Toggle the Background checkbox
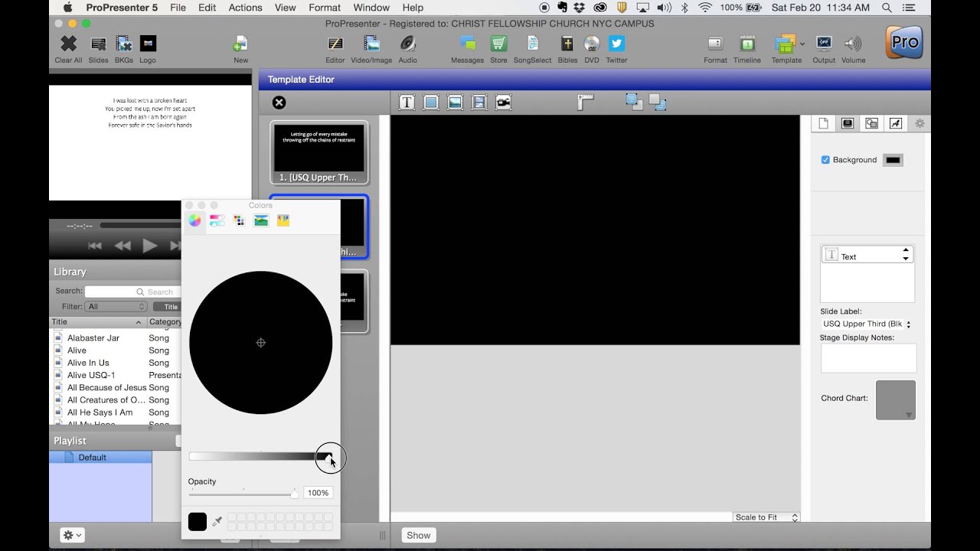 (x=825, y=160)
